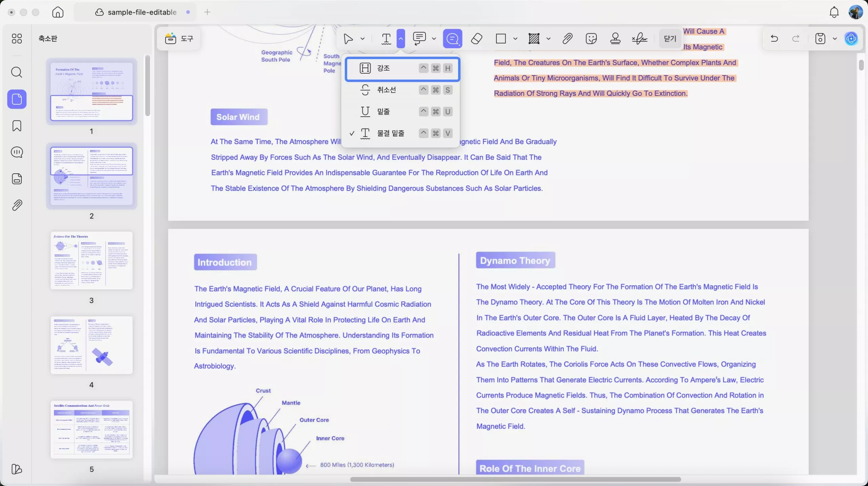Select the text markup tool icon
Image resolution: width=868 pixels, height=486 pixels.
click(x=386, y=39)
